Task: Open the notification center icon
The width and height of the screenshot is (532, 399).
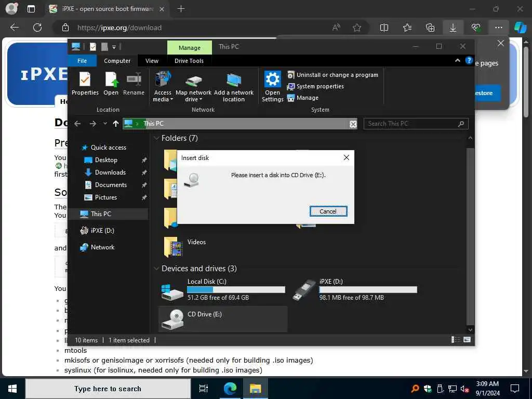Action: click(515, 389)
